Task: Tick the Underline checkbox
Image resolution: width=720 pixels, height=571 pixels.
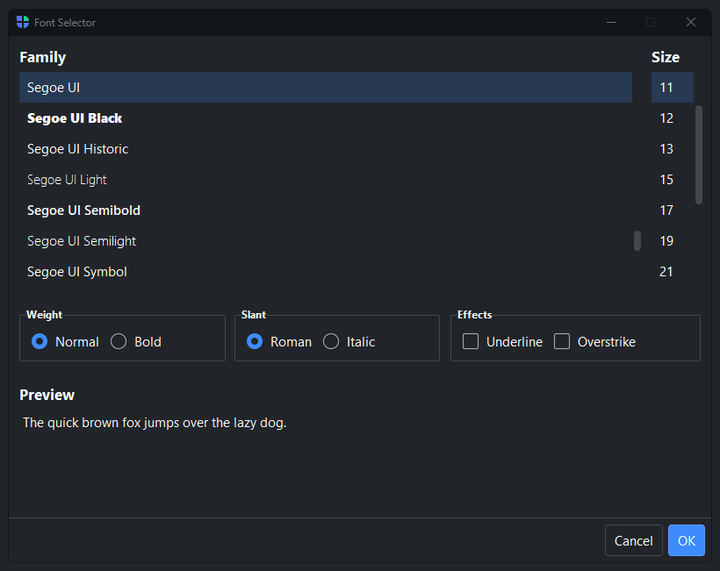Action: point(471,341)
